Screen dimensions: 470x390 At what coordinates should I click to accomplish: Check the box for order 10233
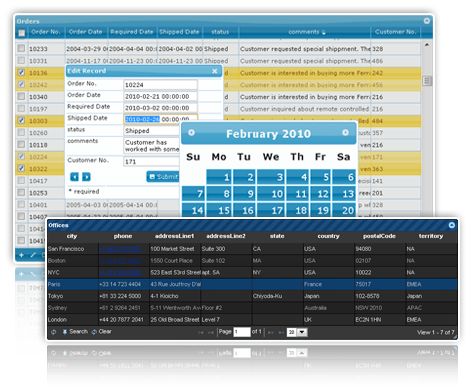pyautogui.click(x=21, y=48)
